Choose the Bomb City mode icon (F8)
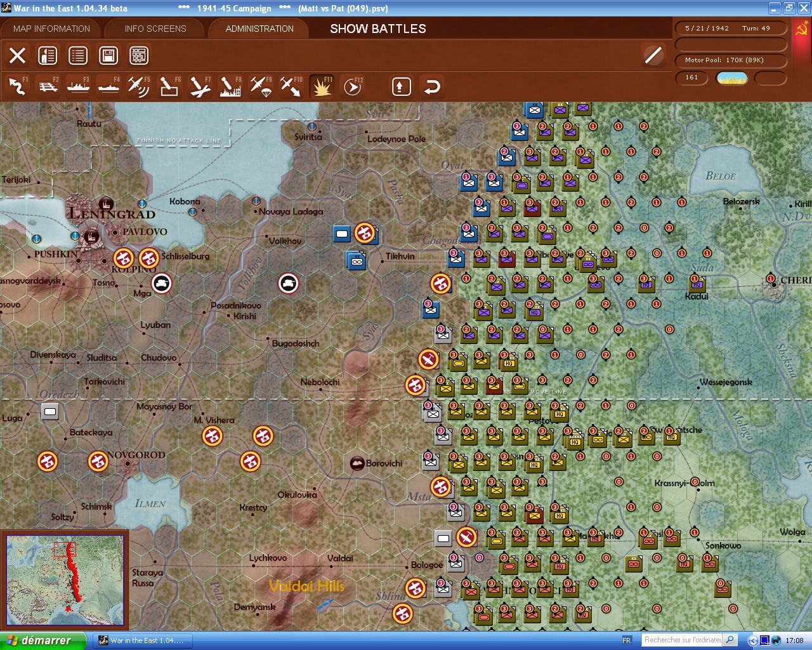This screenshot has width=812, height=650. 230,86
